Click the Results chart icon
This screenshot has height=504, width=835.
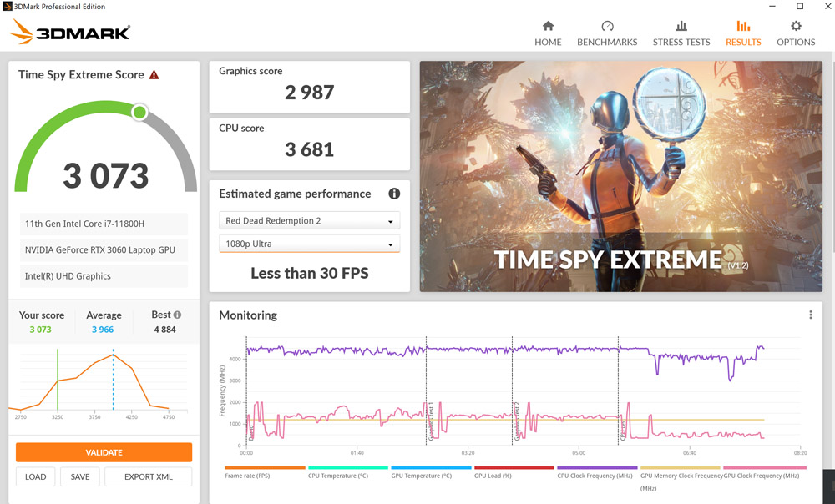[x=743, y=26]
